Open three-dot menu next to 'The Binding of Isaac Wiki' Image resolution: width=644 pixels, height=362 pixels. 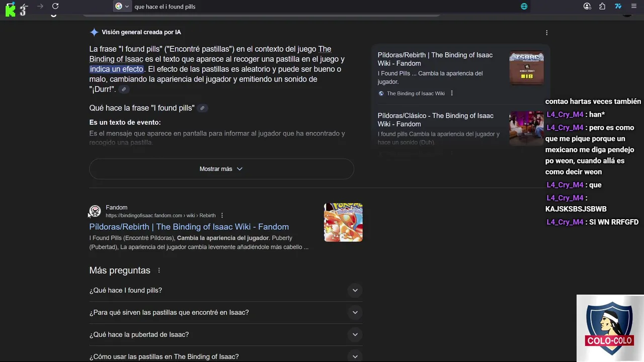tap(452, 94)
